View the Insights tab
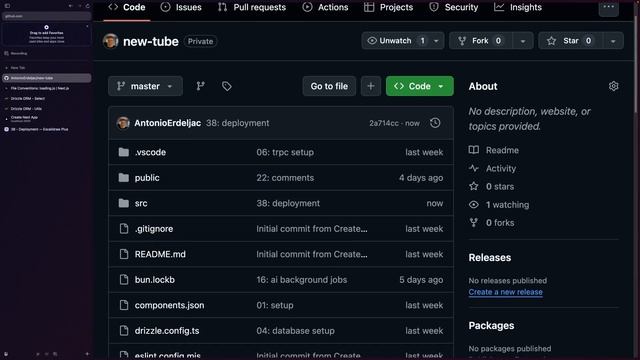 pyautogui.click(x=518, y=7)
